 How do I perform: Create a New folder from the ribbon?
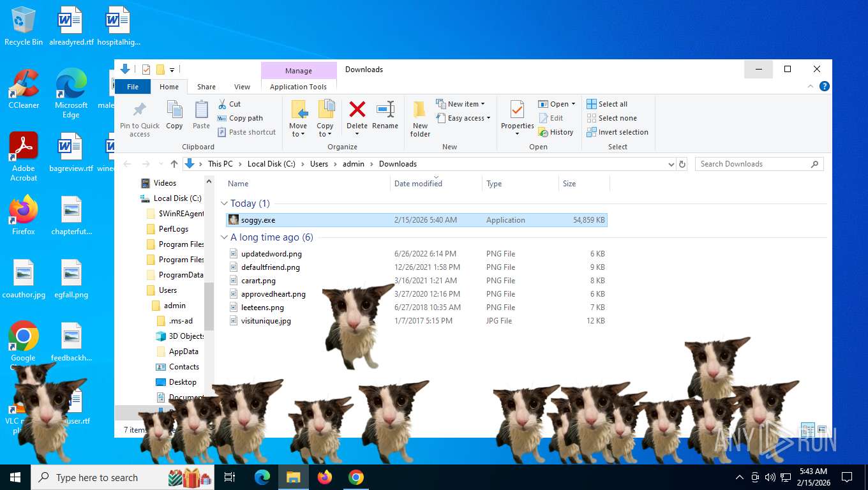tap(420, 119)
